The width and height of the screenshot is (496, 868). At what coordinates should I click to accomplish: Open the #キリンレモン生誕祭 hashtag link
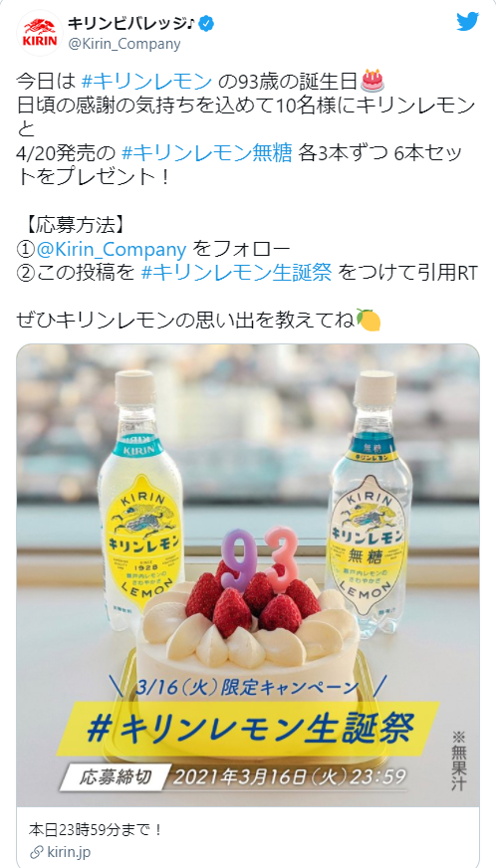click(237, 273)
